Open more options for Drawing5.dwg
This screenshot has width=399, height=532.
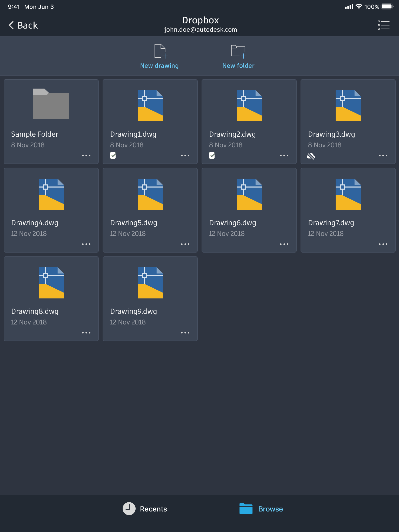[185, 244]
